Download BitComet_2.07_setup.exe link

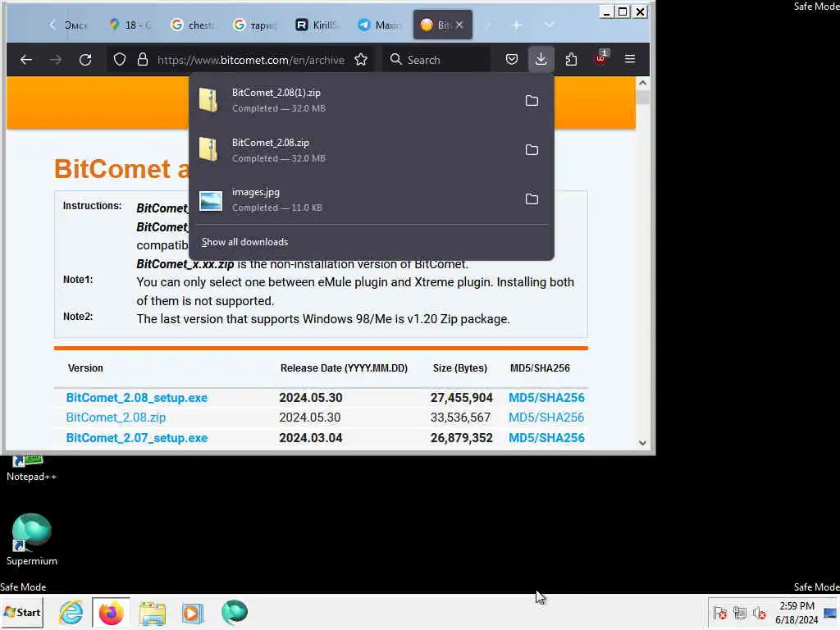click(137, 438)
